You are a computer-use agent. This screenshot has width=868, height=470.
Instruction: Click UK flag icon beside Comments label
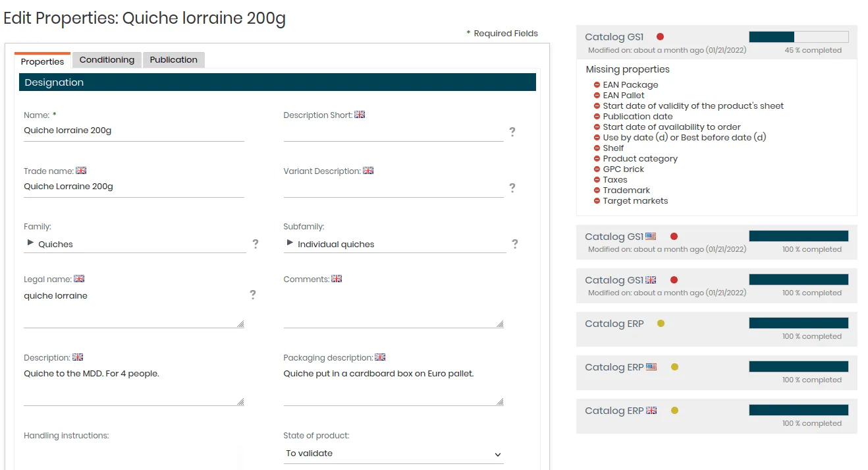pyautogui.click(x=337, y=279)
